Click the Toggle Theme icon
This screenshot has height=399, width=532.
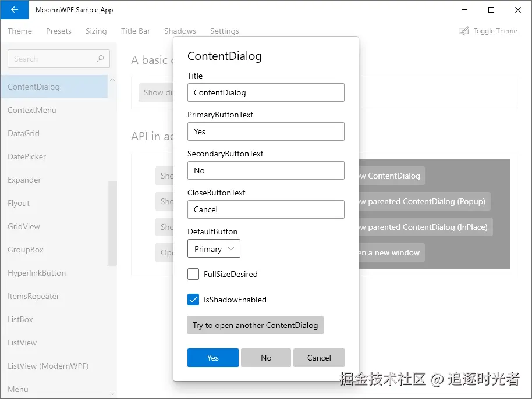point(463,31)
